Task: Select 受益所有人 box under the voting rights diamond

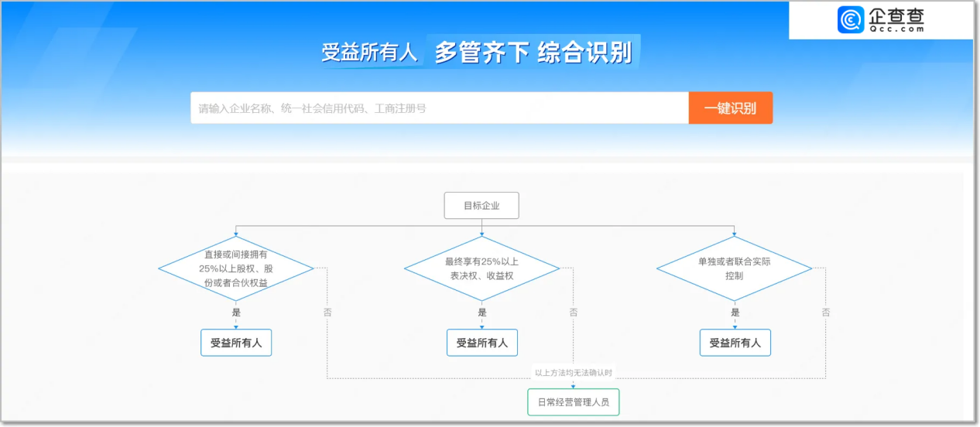Action: 481,343
